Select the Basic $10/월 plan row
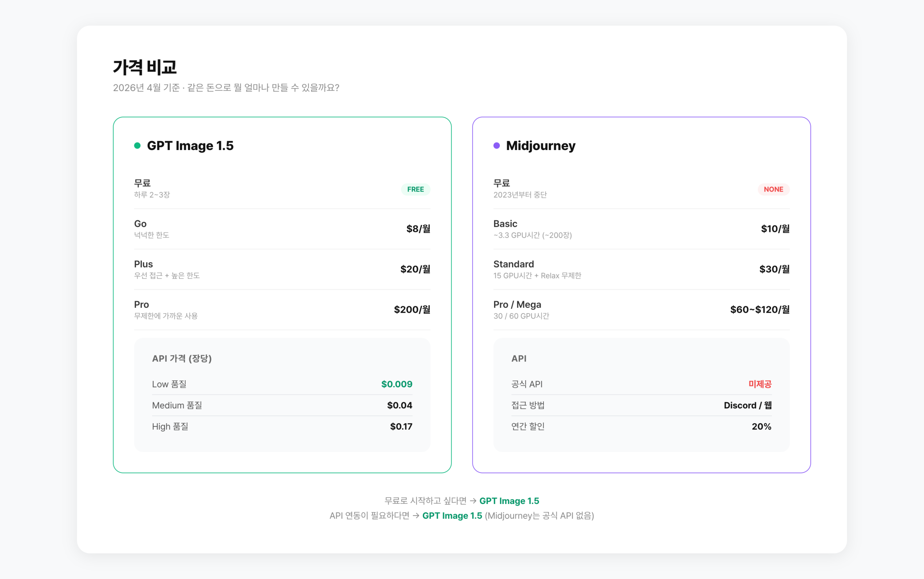 [641, 229]
